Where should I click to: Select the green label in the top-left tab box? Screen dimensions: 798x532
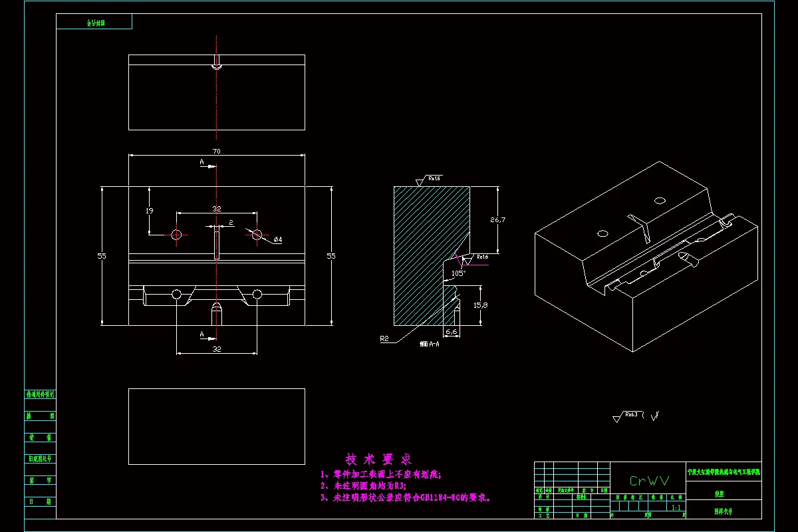click(x=94, y=22)
